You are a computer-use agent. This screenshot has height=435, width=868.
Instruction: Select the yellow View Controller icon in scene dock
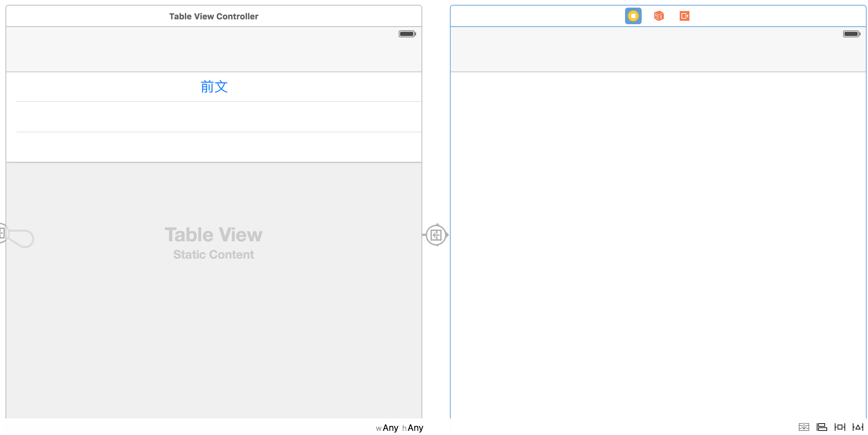tap(633, 16)
